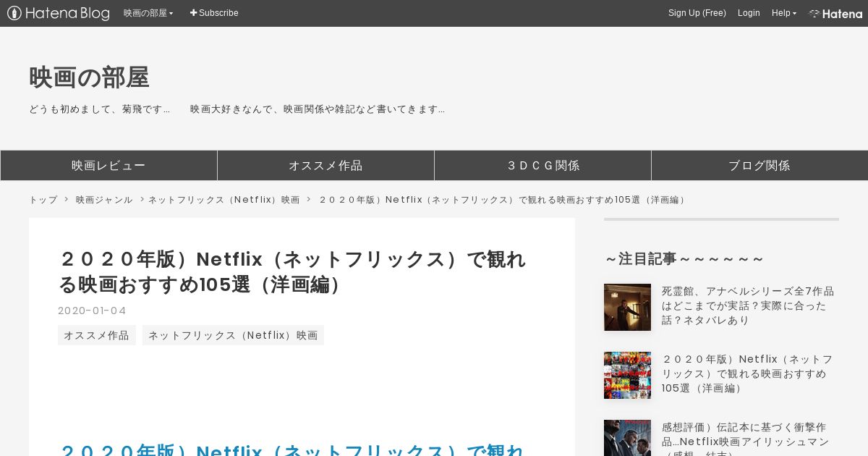
Task: Select ネットフリックス（Netflix）映画 category tag
Action: click(x=233, y=335)
